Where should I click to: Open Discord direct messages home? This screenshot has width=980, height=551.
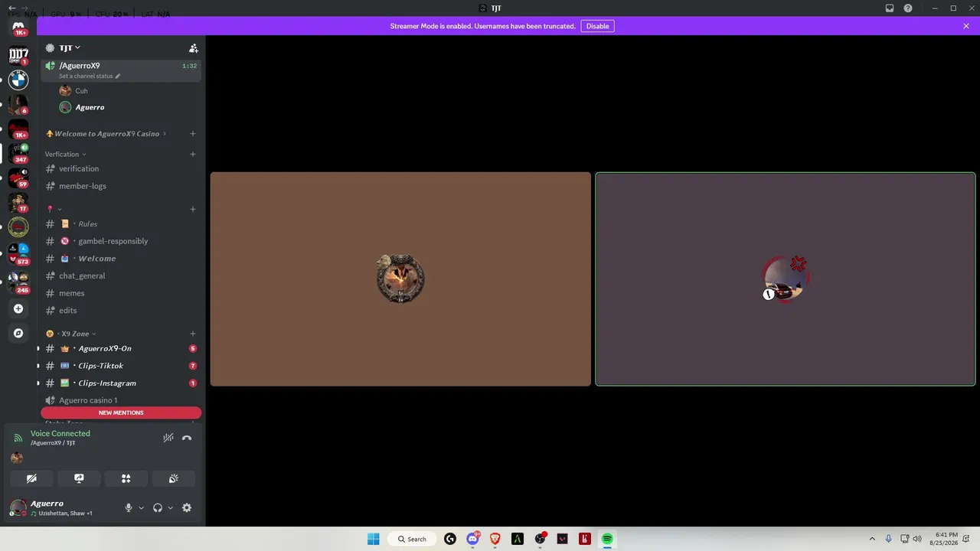tap(18, 28)
